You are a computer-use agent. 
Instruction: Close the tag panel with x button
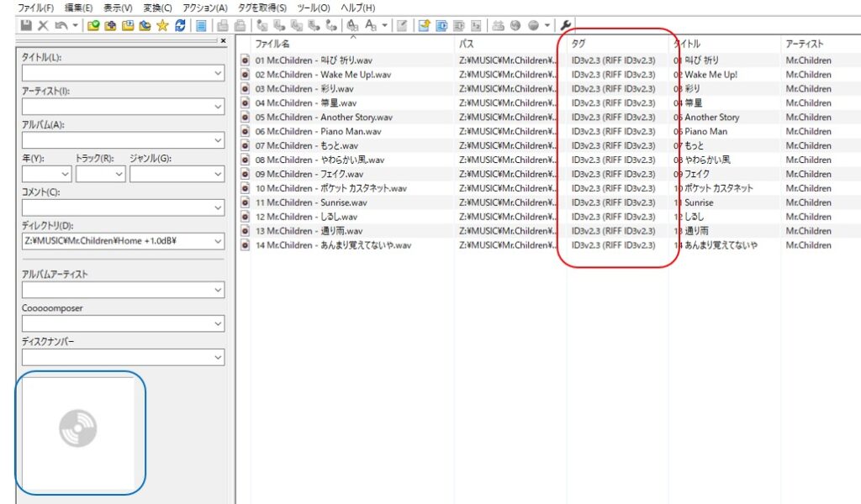223,40
